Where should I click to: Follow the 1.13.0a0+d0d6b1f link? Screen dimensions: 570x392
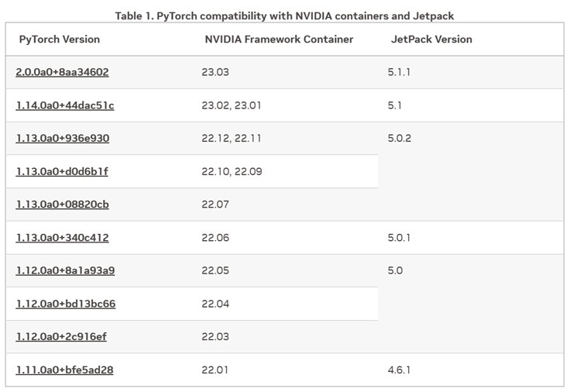[x=62, y=171]
